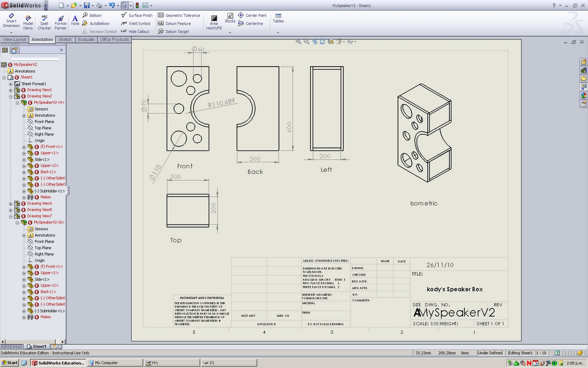Click the SolidWorks Education taskbar button
This screenshot has height=368, width=588.
[58, 363]
